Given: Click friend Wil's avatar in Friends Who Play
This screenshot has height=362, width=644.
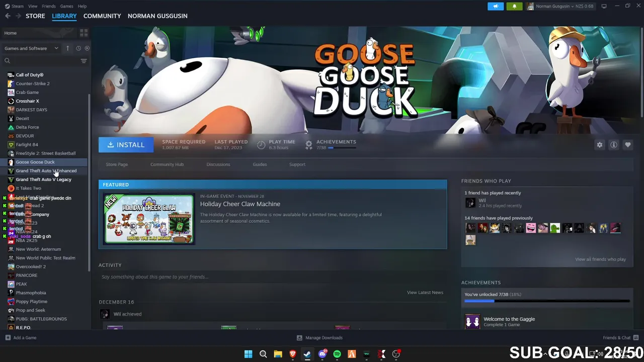Looking at the screenshot, I should tap(470, 203).
